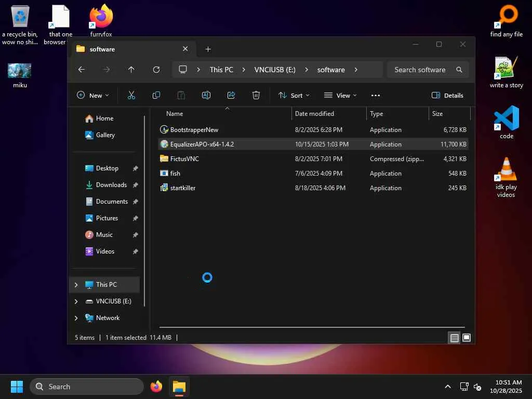
Task: Click chevron after VNCIUSB (E:) breadcrumb
Action: pyautogui.click(x=307, y=70)
